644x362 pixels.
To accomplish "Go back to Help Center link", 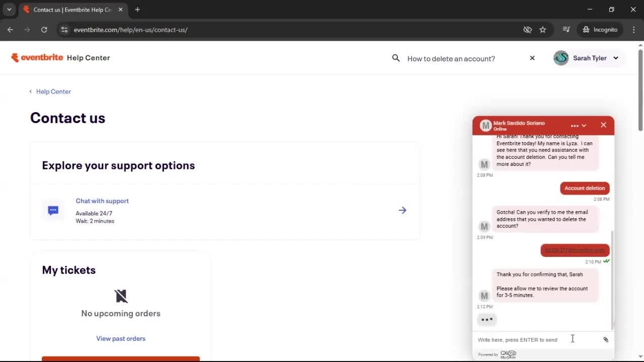I will (x=53, y=92).
